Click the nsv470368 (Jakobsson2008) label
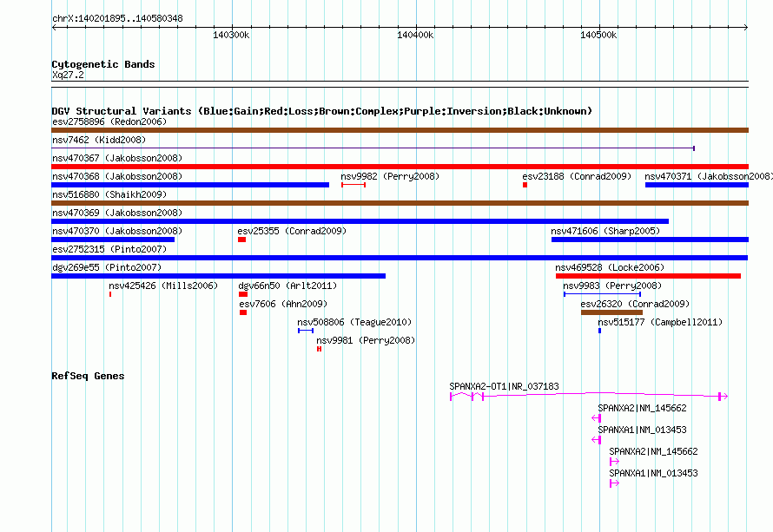The width and height of the screenshot is (773, 532). click(x=117, y=176)
